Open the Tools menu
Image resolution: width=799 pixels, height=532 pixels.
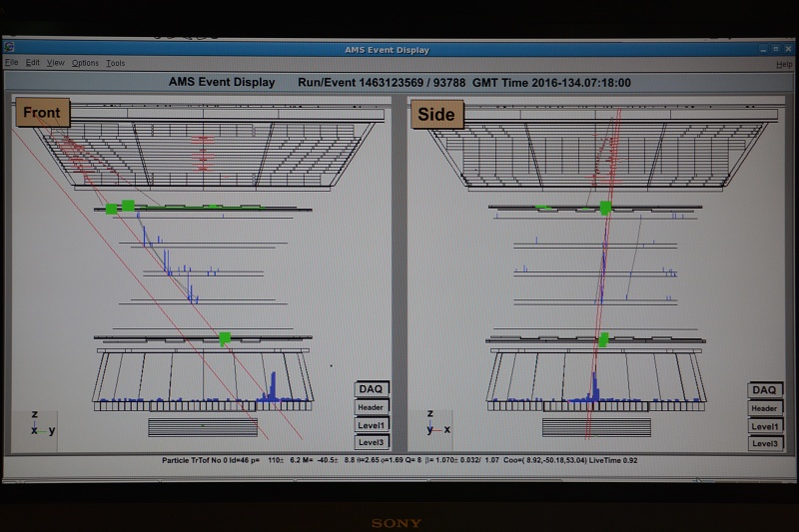[115, 63]
